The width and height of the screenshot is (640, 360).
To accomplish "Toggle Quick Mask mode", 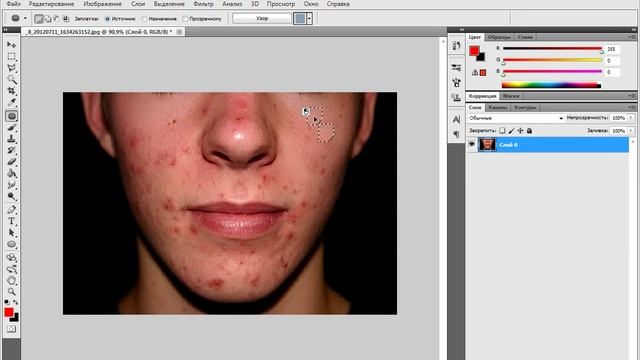I will point(11,329).
